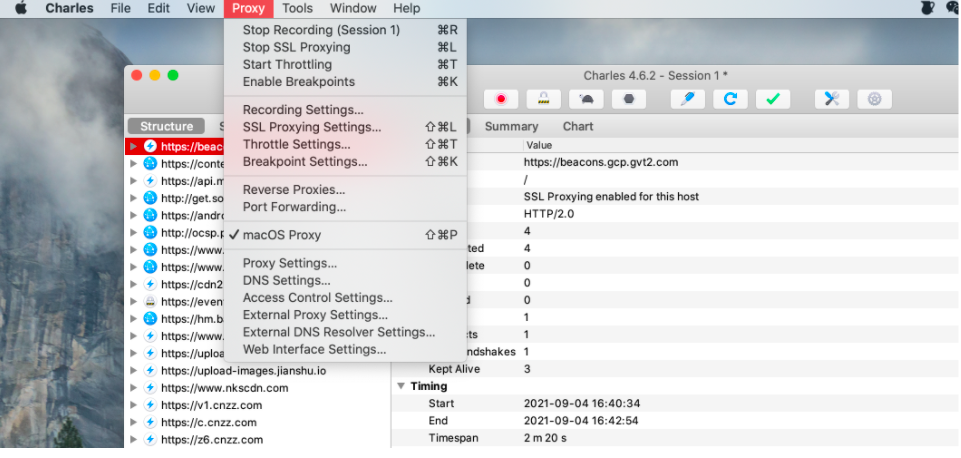The height and width of the screenshot is (458, 961).
Task: Uncheck the macOS Proxy menu item
Action: point(345,235)
